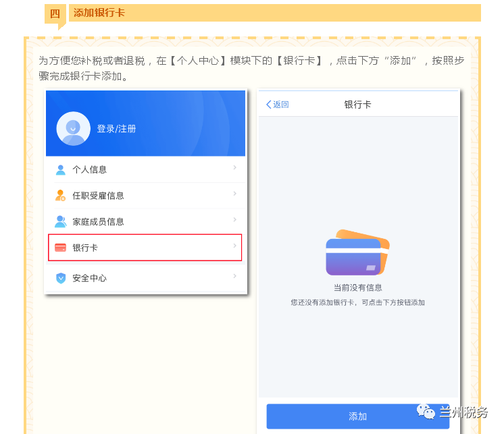Click the profile avatar icon
The image size is (504, 434).
(x=73, y=129)
